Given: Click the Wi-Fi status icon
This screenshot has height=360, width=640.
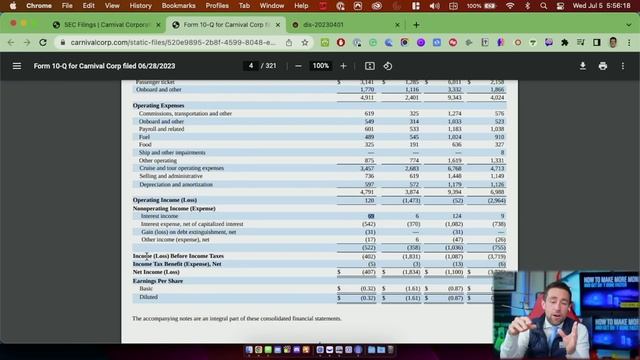Looking at the screenshot, I should (510, 6).
